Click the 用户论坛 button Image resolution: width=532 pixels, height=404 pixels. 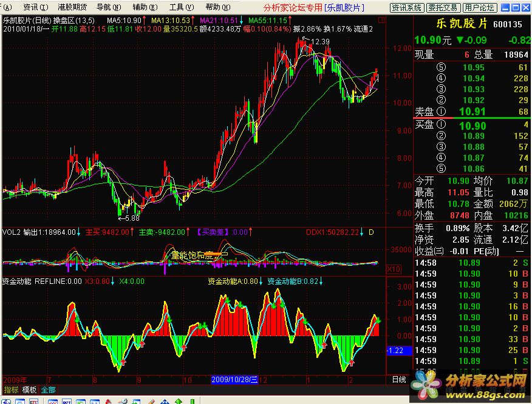tap(479, 7)
